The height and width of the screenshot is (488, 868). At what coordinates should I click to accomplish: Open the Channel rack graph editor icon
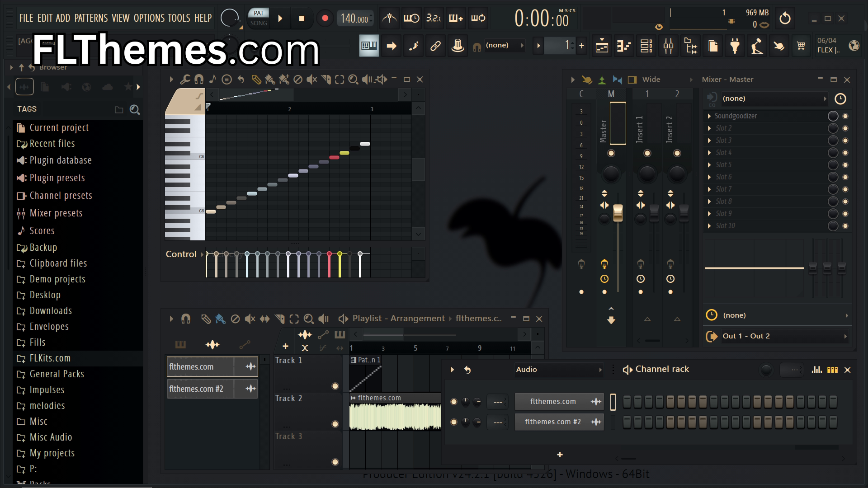click(816, 370)
